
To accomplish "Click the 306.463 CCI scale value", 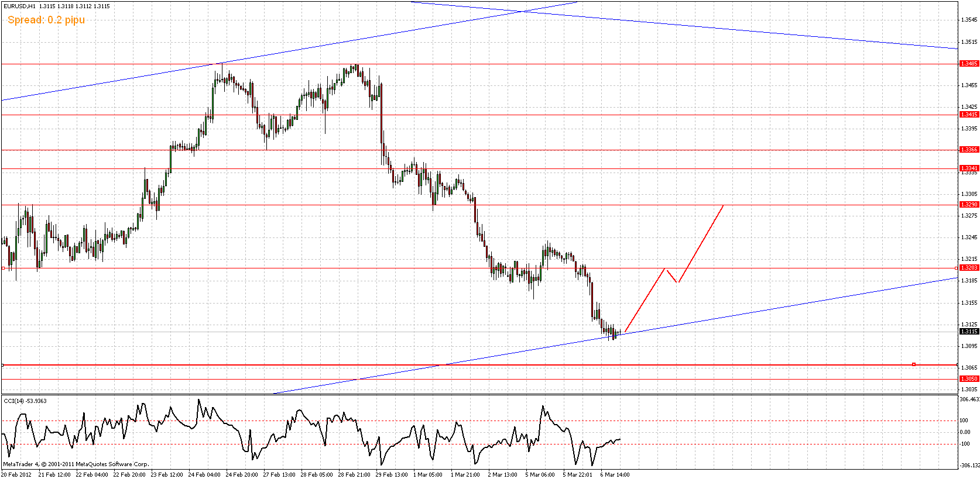I will [969, 399].
